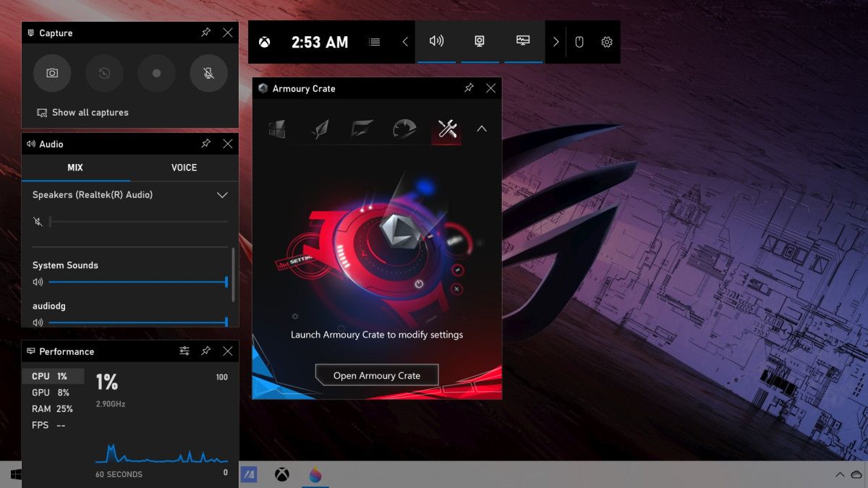The image size is (868, 488).
Task: Switch to the VOICE tab
Action: click(183, 167)
